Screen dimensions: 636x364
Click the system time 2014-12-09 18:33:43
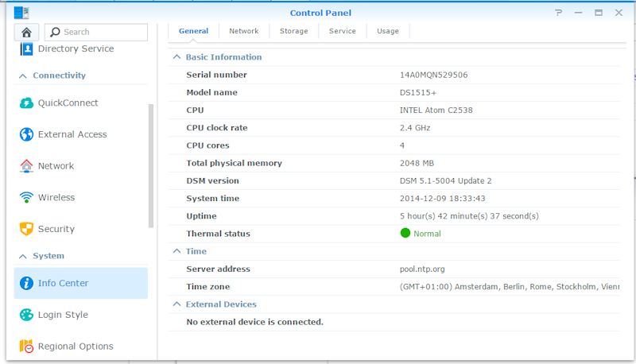pos(443,198)
